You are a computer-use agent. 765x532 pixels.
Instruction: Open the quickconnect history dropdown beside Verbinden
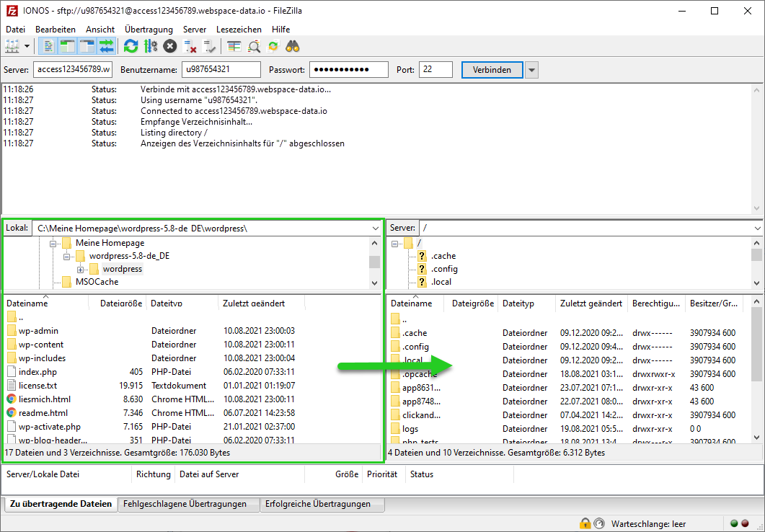tap(532, 70)
